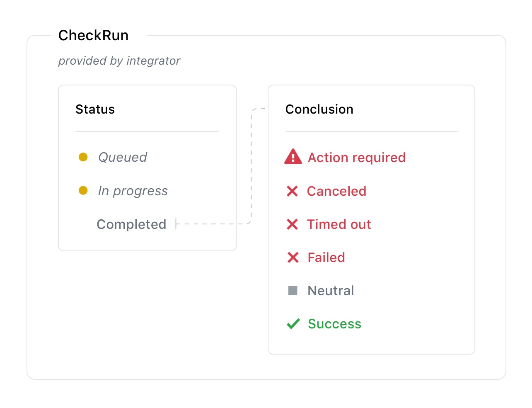The height and width of the screenshot is (408, 532).
Task: Click the red X icon beside Timed out
Action: point(292,224)
